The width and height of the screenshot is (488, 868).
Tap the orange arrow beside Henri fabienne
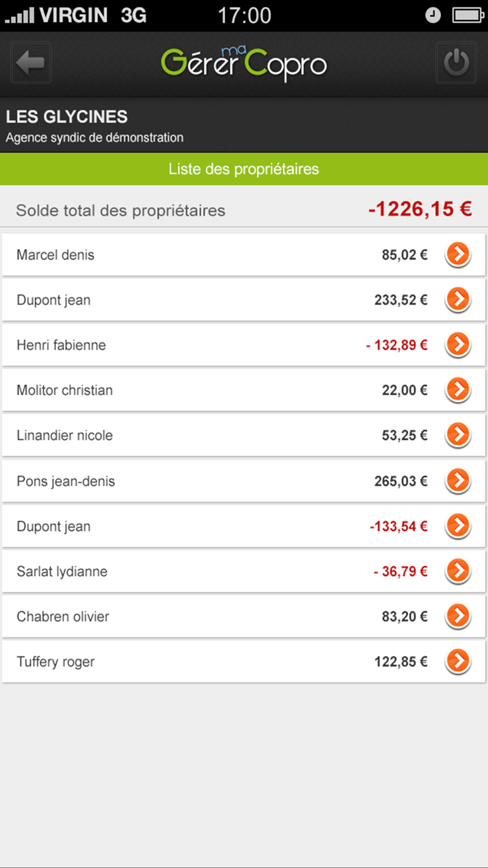[458, 345]
